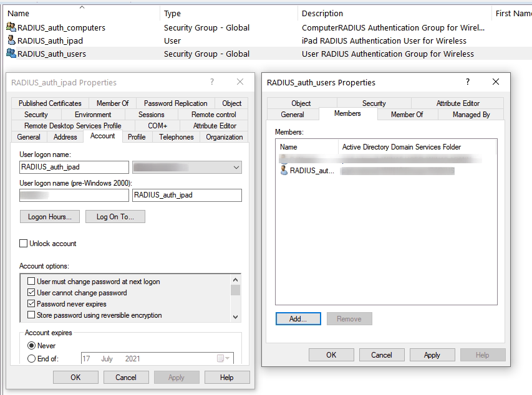Open the End of date calendar picker
The image size is (532, 395).
pos(223,358)
